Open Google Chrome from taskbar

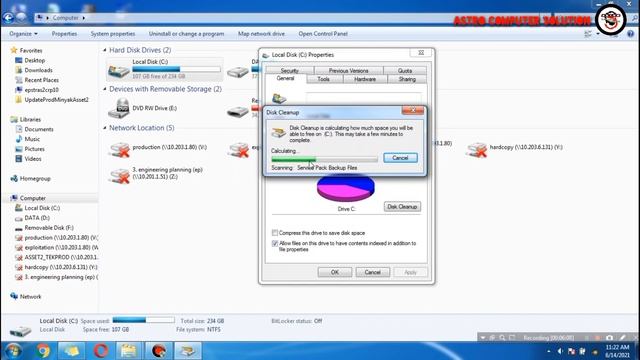[x=43, y=351]
